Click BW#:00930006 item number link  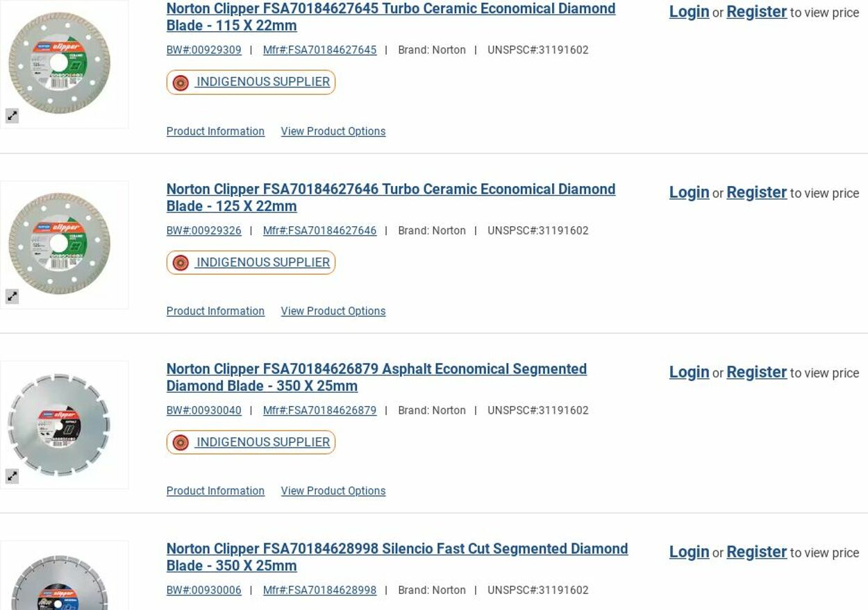pyautogui.click(x=203, y=590)
